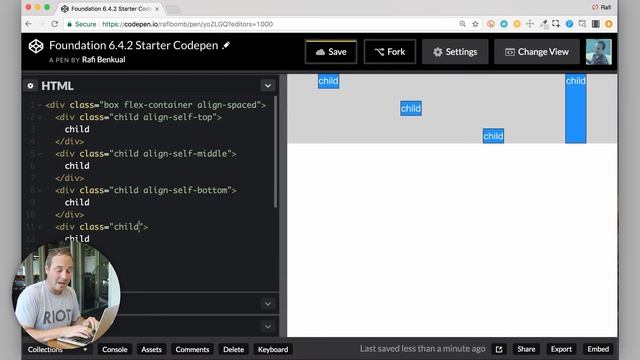Click the Delete button
Image resolution: width=640 pixels, height=360 pixels.
(233, 349)
